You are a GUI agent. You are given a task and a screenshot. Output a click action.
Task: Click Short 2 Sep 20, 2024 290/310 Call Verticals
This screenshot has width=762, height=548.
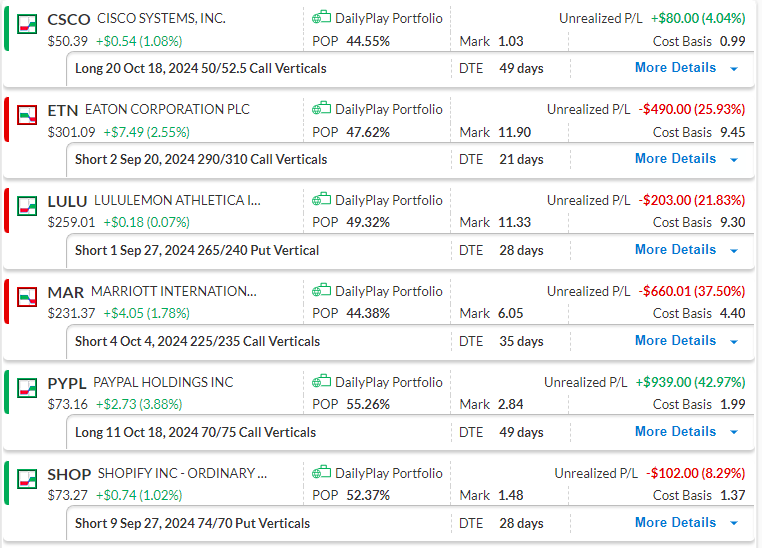[201, 159]
